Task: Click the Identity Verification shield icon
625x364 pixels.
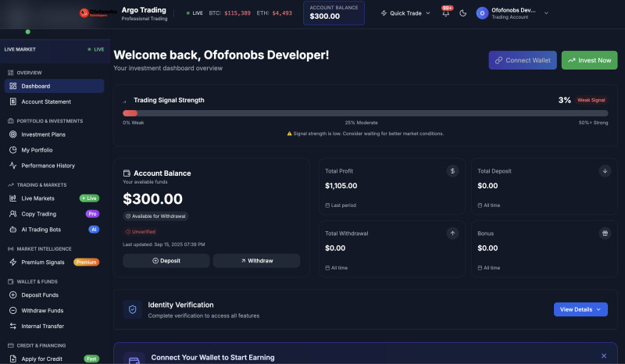Action: tap(132, 309)
